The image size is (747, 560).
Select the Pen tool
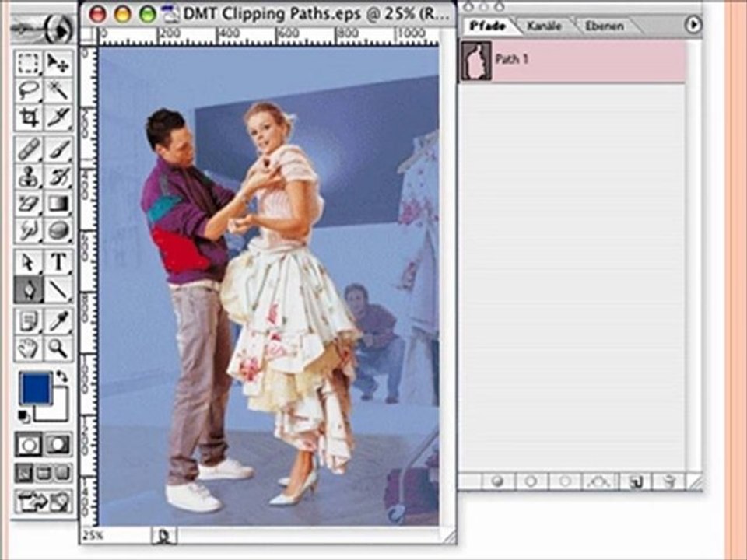(x=29, y=289)
